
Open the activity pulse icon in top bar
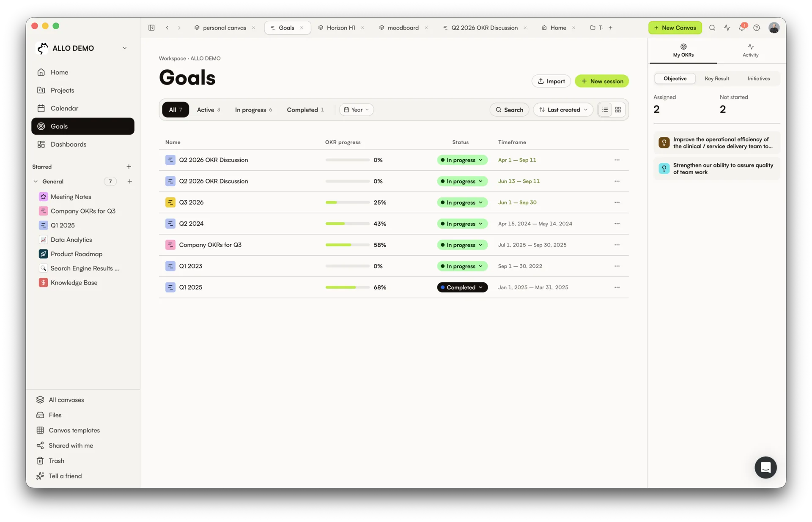tap(727, 28)
